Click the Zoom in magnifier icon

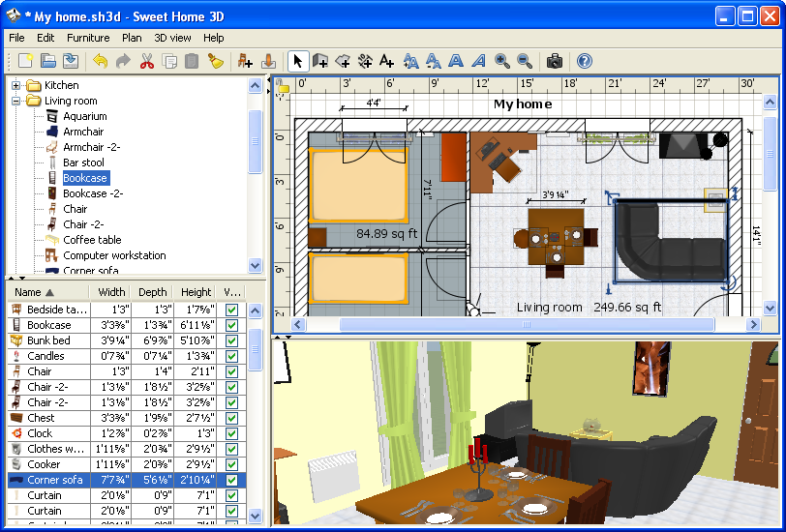(502, 61)
